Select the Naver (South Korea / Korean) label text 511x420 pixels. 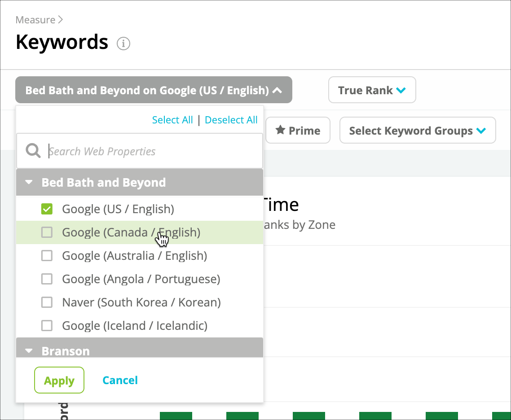pyautogui.click(x=141, y=302)
